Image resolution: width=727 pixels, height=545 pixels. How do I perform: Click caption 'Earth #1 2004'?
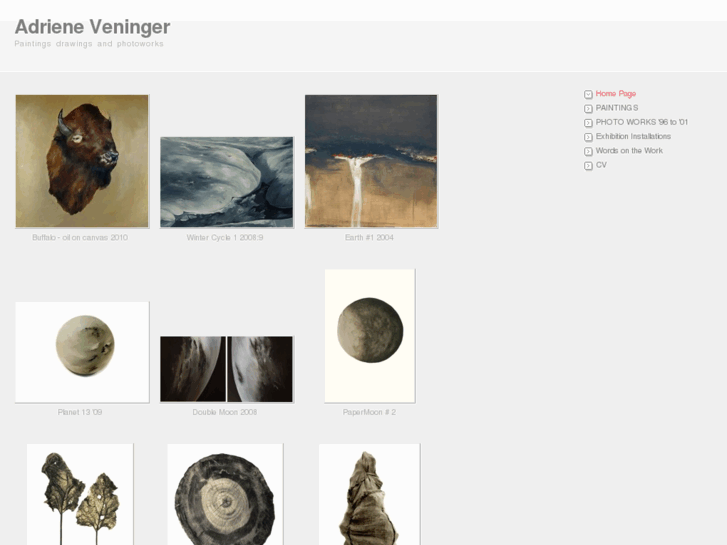click(x=369, y=237)
